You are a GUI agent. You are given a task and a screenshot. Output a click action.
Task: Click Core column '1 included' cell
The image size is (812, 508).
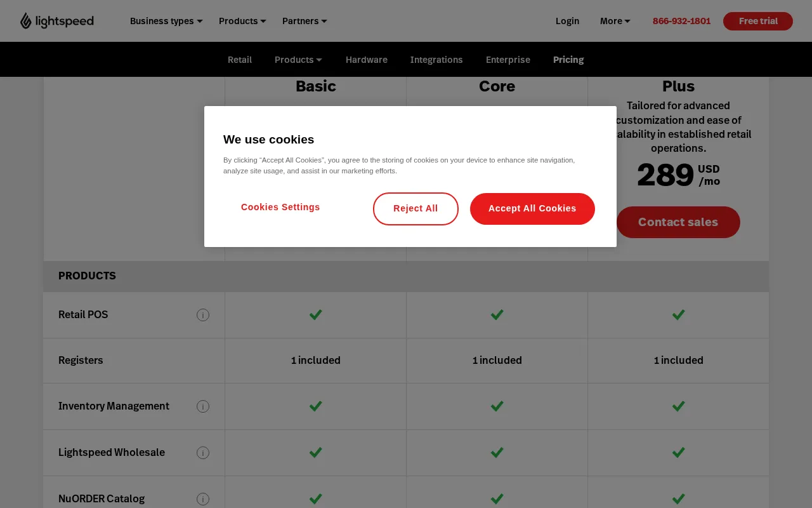[x=497, y=361]
